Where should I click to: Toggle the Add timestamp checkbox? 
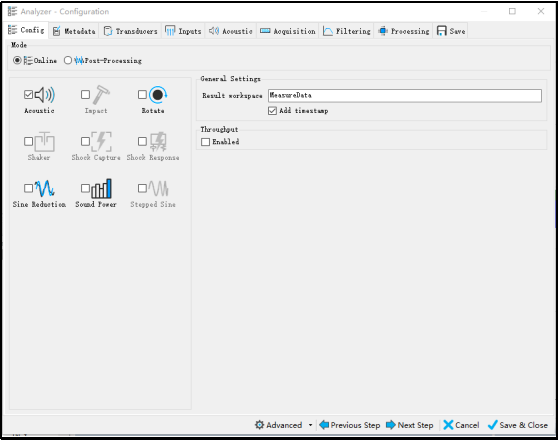tap(272, 111)
